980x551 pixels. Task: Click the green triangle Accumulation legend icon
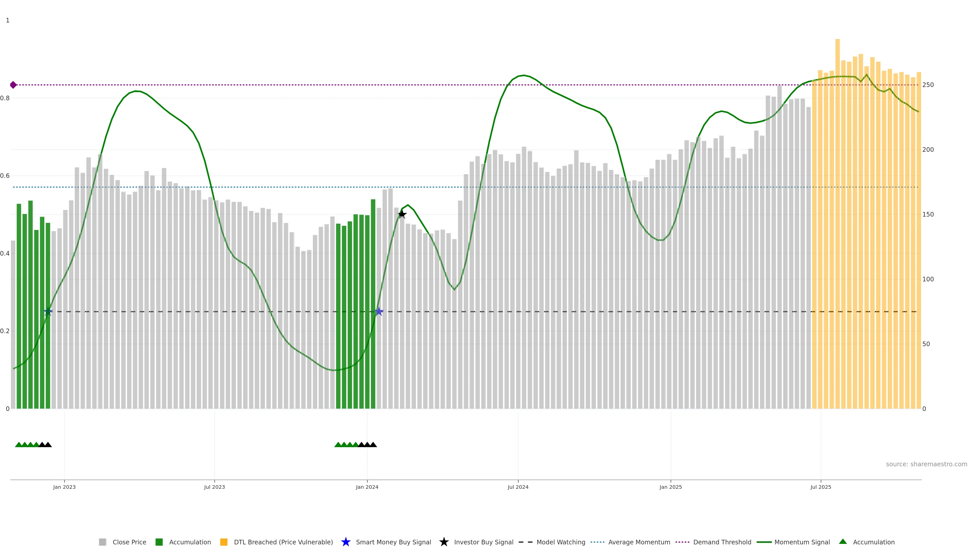tap(843, 542)
